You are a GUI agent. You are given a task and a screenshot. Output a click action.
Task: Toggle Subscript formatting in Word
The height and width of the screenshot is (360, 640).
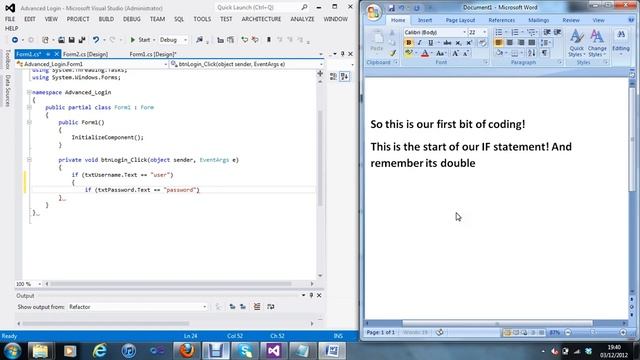(x=458, y=42)
